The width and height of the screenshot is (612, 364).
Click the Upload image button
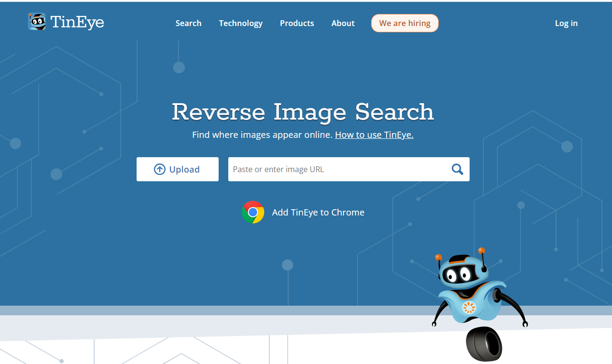(x=178, y=169)
